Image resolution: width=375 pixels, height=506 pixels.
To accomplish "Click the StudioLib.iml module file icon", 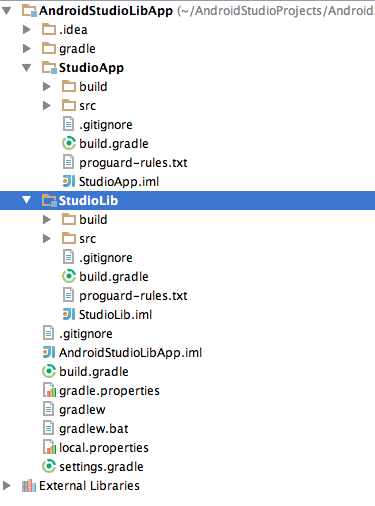I will click(x=69, y=314).
